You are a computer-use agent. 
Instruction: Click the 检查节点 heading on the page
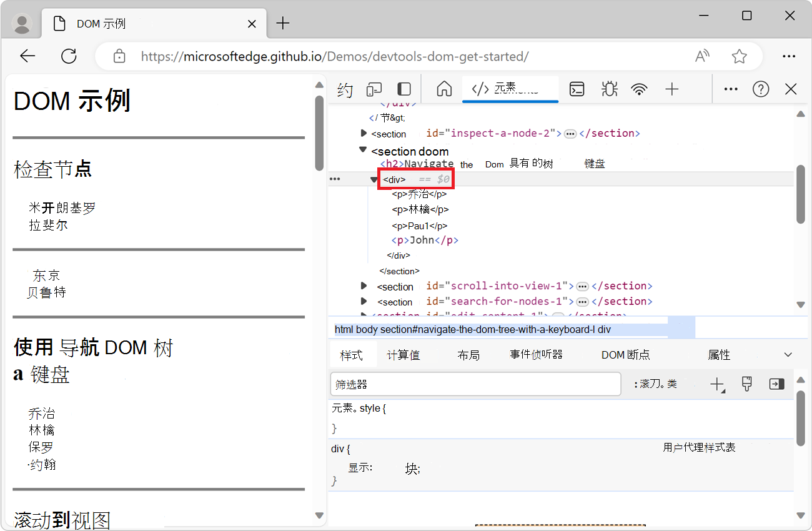53,169
